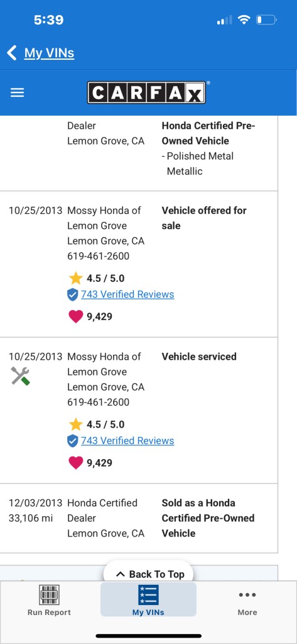The width and height of the screenshot is (297, 644).
Task: Tap the pink heart in the vehicle offered for sale entry
Action: tap(75, 317)
